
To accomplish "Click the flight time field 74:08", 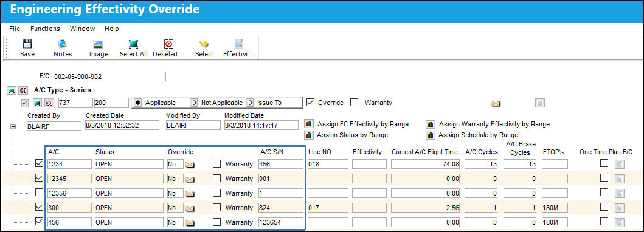I will (426, 164).
